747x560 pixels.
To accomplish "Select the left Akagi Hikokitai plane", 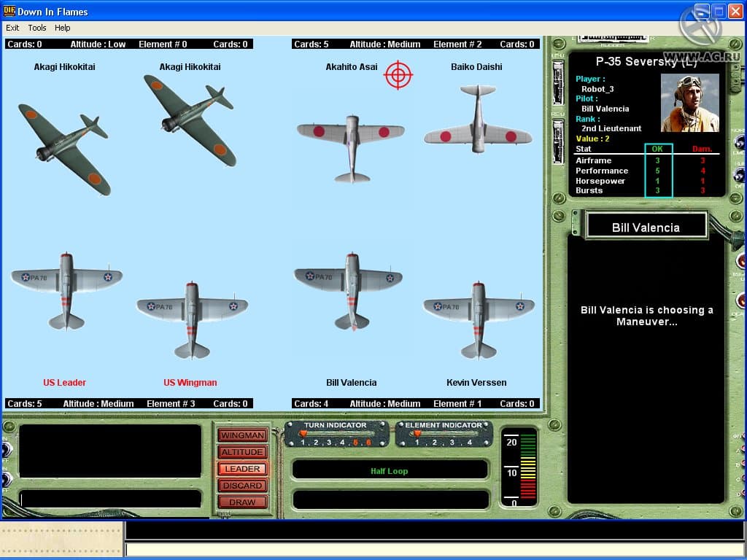I will [64, 149].
